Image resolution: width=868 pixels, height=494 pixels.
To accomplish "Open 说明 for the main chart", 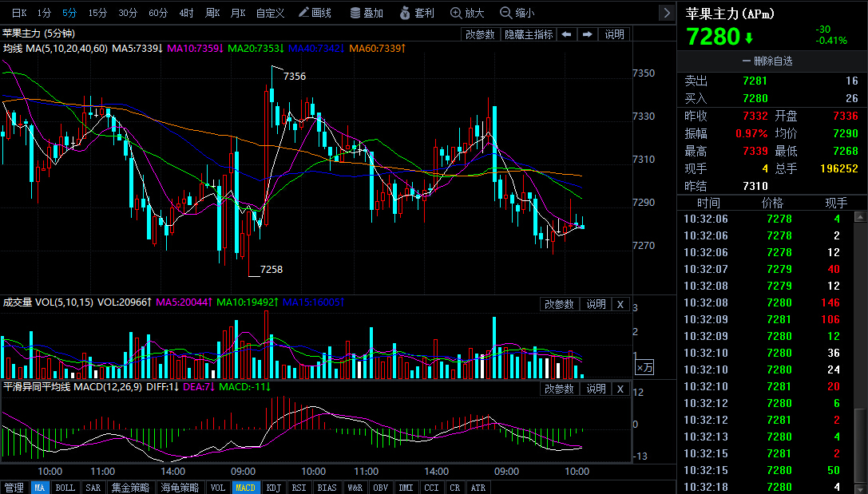I will click(614, 34).
